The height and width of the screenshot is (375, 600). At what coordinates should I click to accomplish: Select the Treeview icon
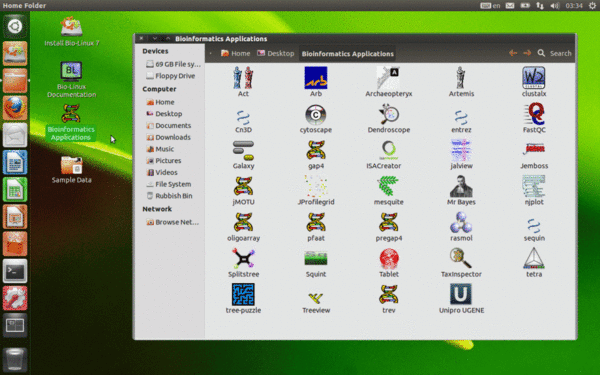(x=316, y=298)
